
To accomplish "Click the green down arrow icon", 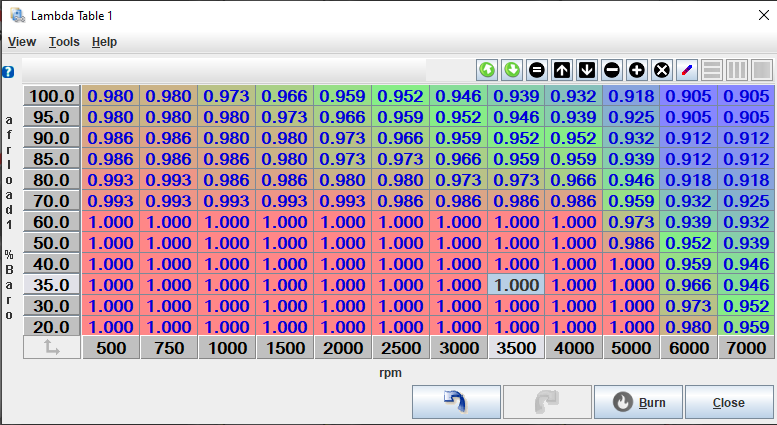I will tap(512, 70).
